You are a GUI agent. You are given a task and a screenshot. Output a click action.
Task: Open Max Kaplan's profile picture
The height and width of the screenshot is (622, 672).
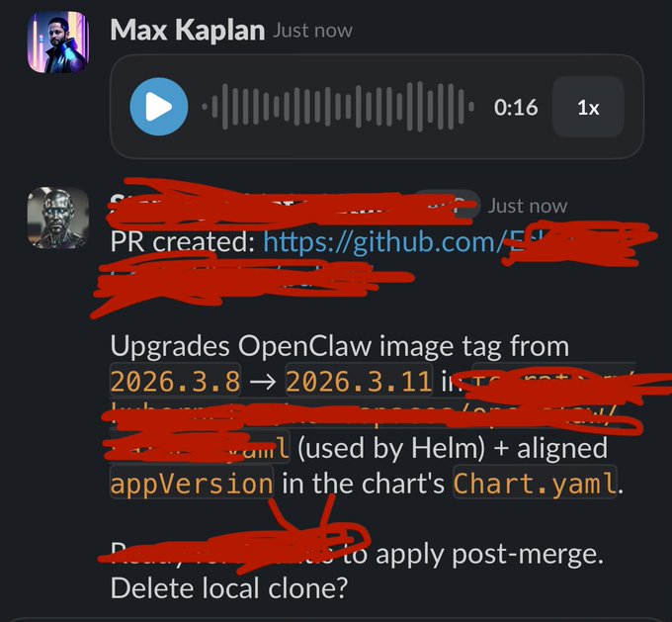pyautogui.click(x=58, y=43)
